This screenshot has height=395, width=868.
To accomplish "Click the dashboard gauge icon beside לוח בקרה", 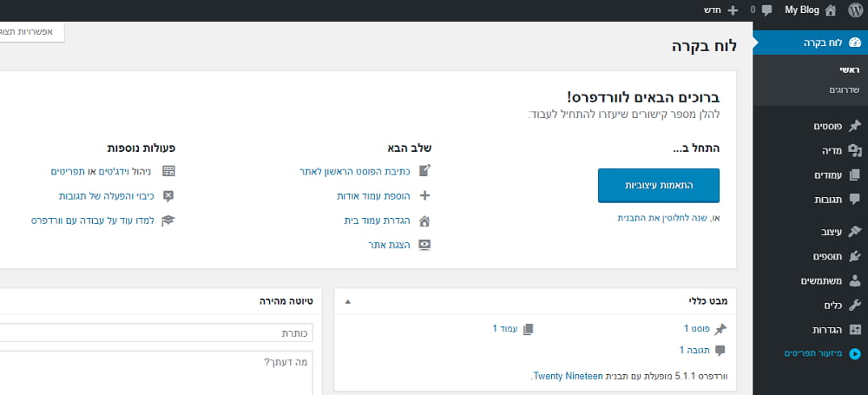I will click(x=855, y=43).
